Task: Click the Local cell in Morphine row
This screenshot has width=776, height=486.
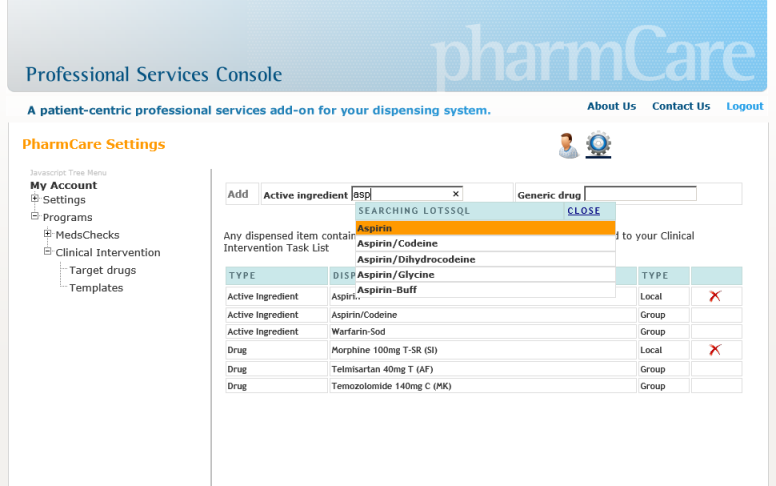Action: [664, 350]
